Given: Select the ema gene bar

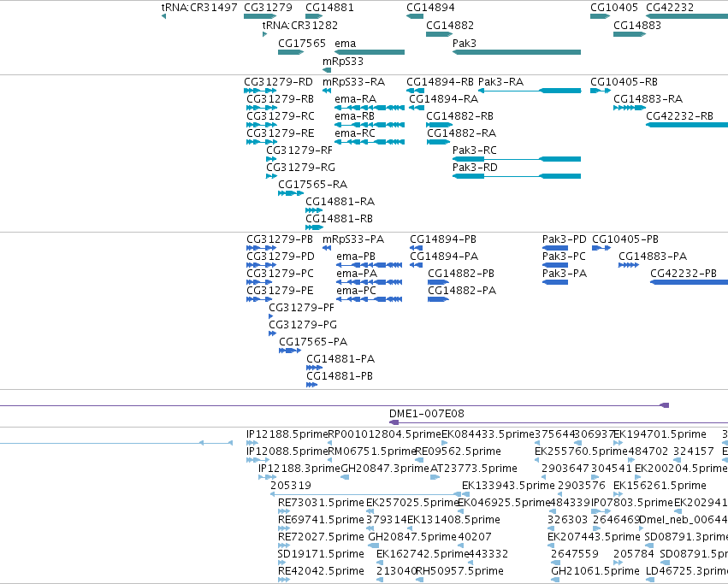Looking at the screenshot, I should [370, 52].
